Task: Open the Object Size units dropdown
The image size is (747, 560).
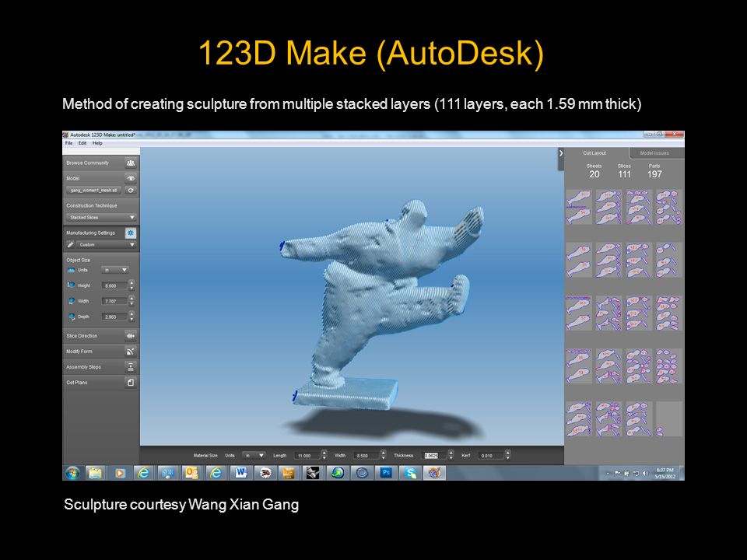Action: 115,270
